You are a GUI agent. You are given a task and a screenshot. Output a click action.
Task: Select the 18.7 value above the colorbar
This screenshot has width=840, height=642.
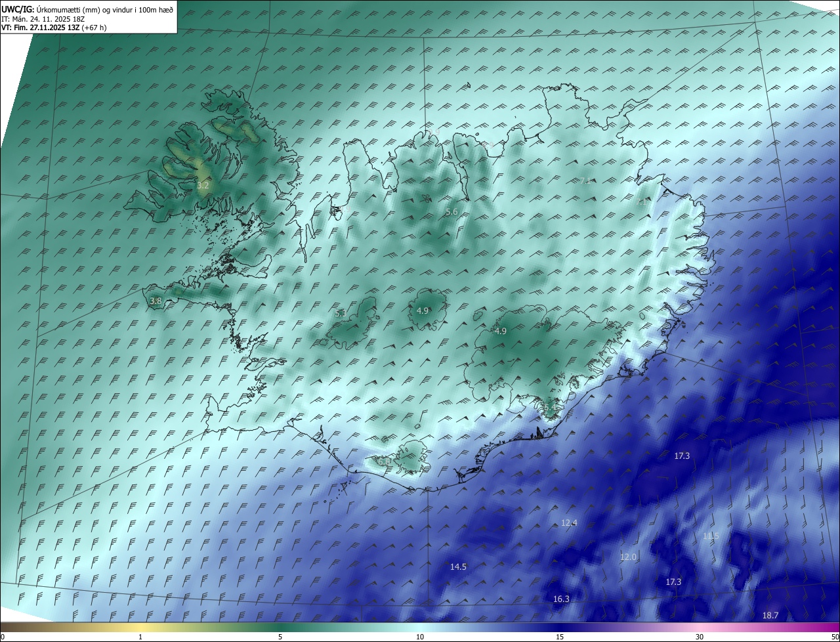[770, 616]
